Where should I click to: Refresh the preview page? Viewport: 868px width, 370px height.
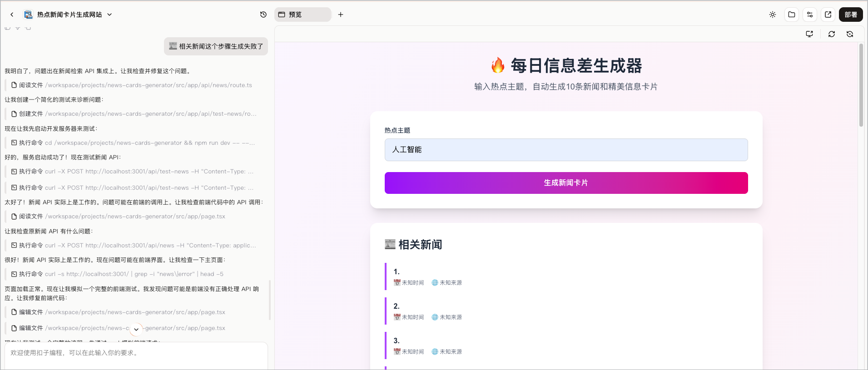click(x=832, y=34)
